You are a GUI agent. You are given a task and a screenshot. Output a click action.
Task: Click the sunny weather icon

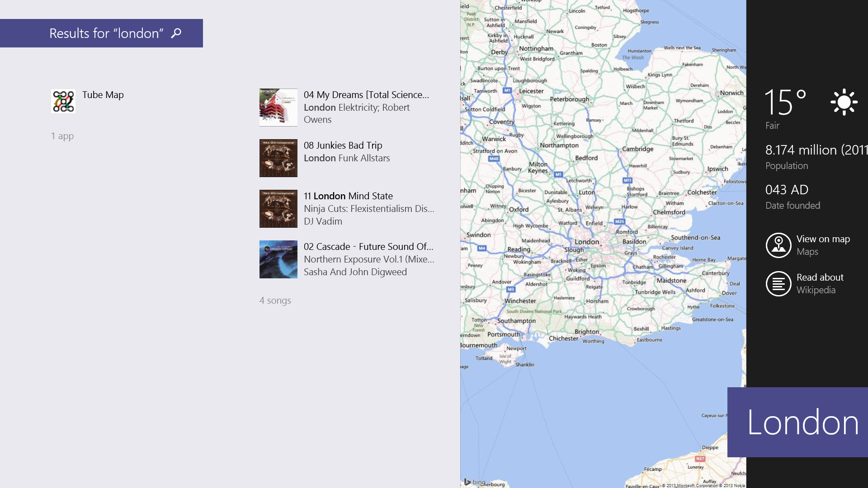pos(844,102)
